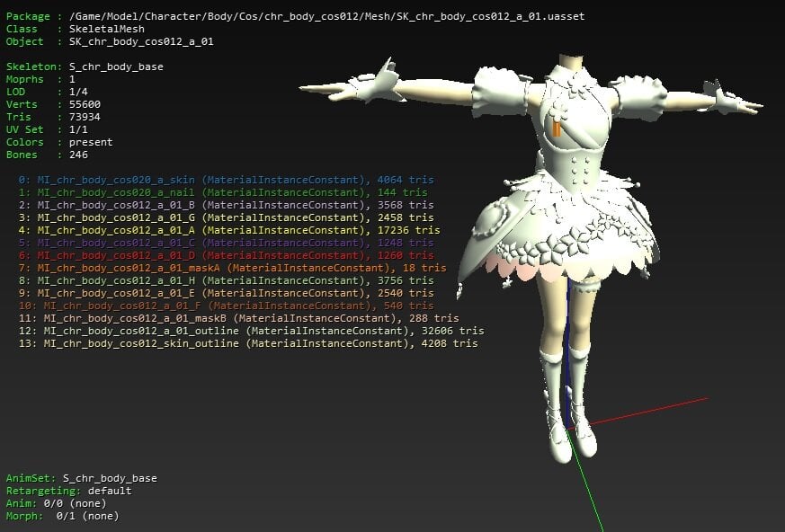Select material 7 MI_chr_body_cos012_a_01_maskA

point(232,268)
